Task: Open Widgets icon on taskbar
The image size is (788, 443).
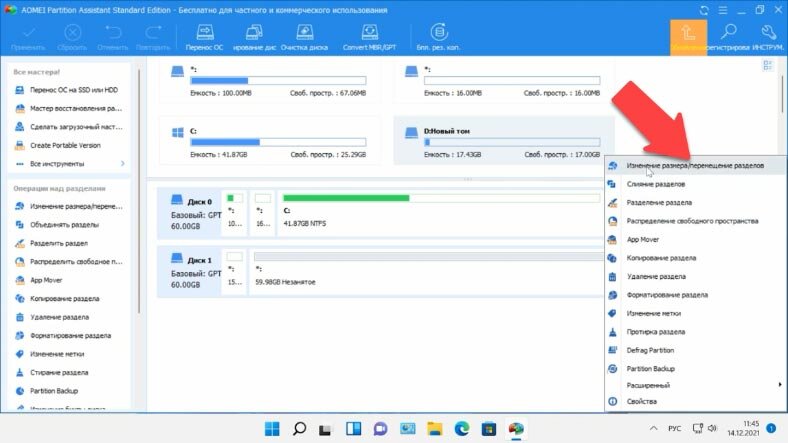Action: pos(353,429)
